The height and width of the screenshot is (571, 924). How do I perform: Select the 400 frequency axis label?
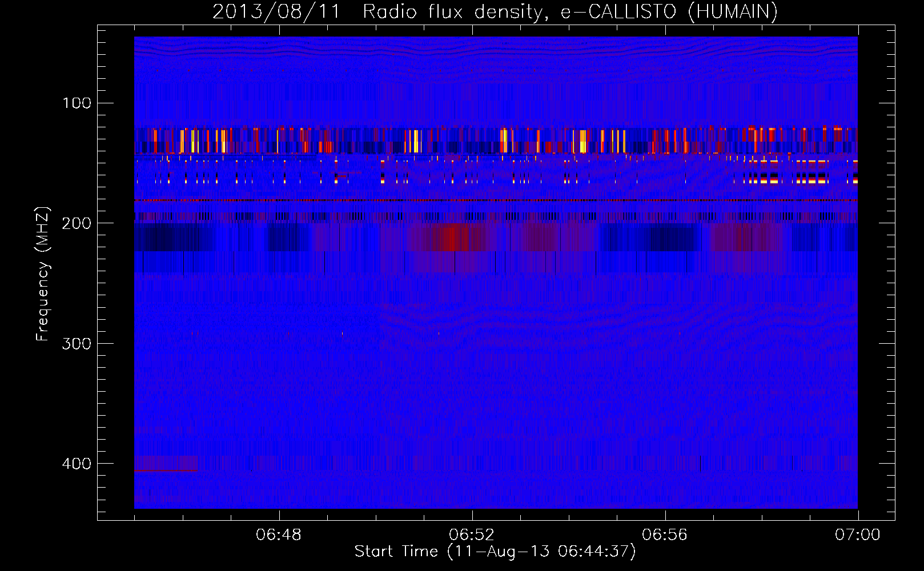pyautogui.click(x=77, y=464)
